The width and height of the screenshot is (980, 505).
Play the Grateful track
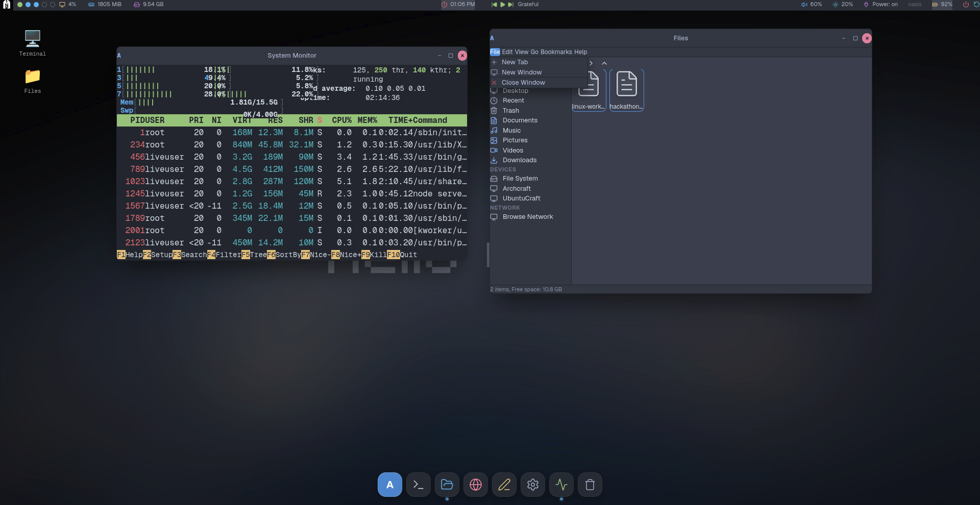coord(502,4)
